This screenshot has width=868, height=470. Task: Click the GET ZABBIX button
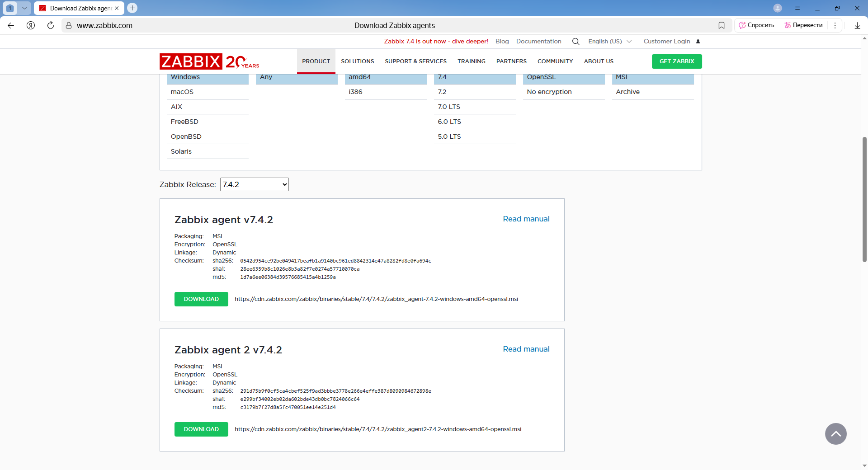[677, 61]
